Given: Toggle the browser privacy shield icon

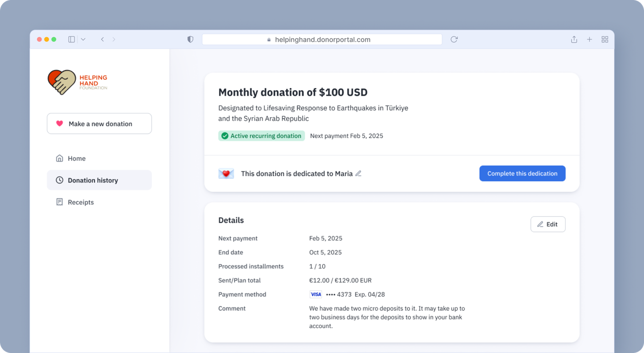Looking at the screenshot, I should click(x=190, y=39).
